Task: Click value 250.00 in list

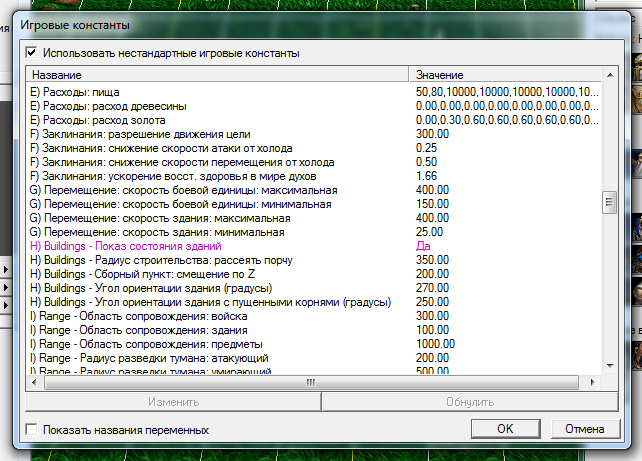Action: click(432, 302)
